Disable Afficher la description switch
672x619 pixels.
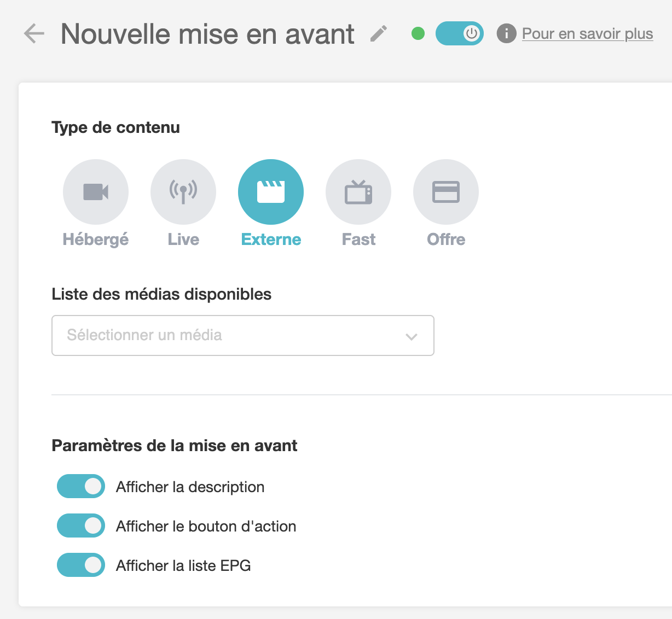tap(81, 486)
